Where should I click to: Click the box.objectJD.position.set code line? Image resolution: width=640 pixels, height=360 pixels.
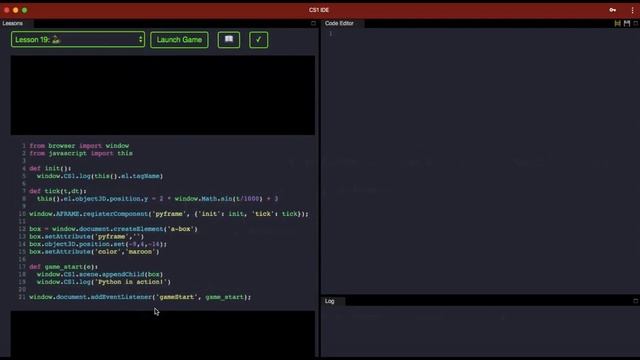[x=98, y=244]
